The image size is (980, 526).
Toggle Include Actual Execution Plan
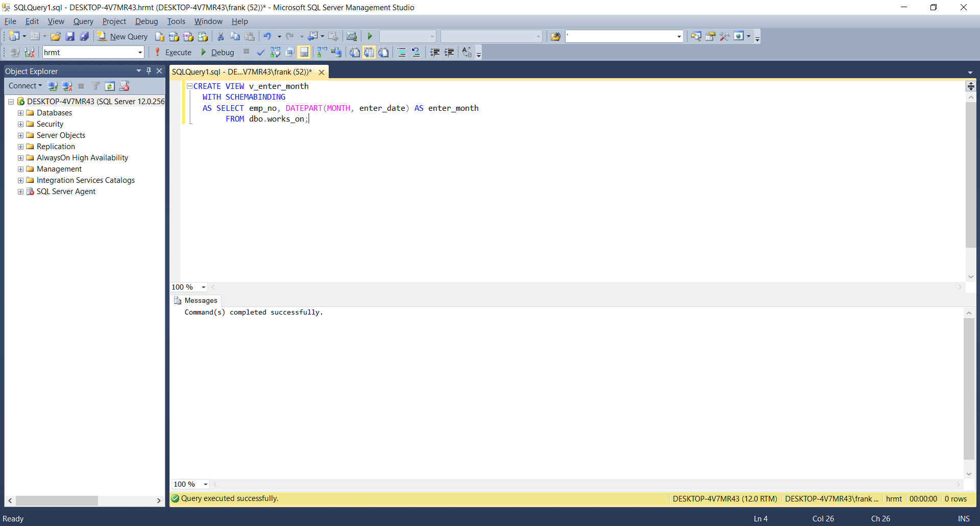click(x=322, y=52)
